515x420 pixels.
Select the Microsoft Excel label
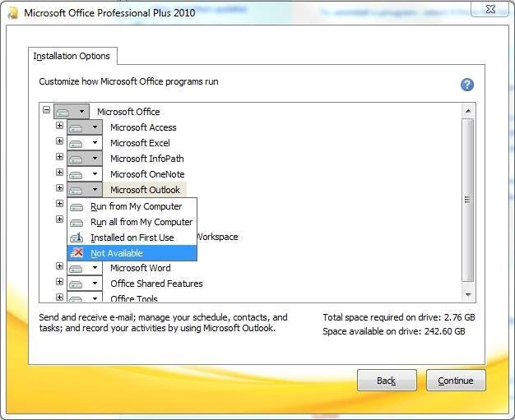140,143
